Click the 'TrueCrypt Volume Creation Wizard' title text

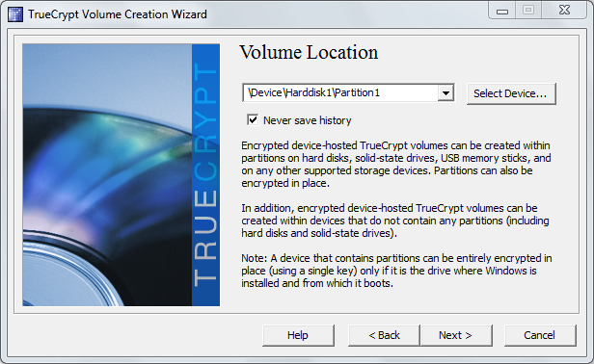[118, 14]
